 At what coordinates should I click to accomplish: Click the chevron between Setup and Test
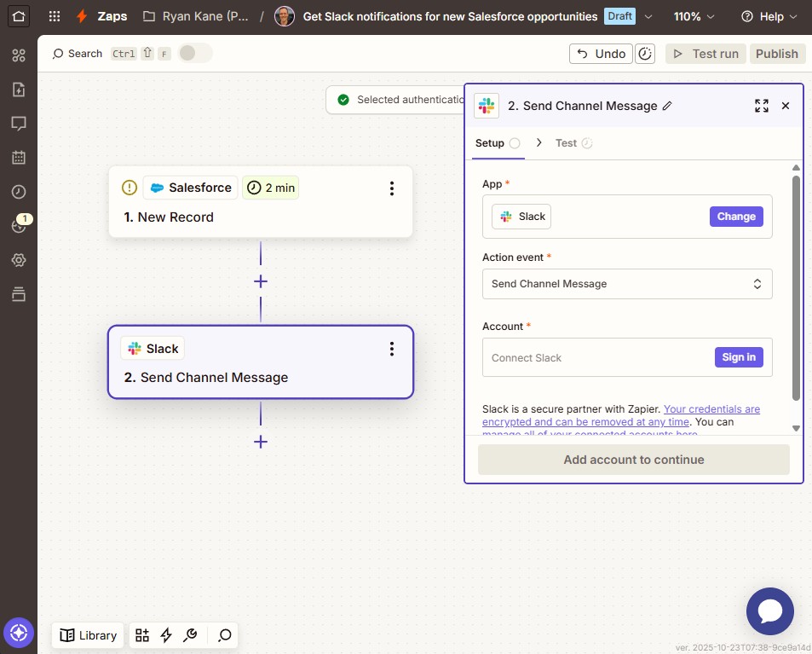[x=538, y=142]
